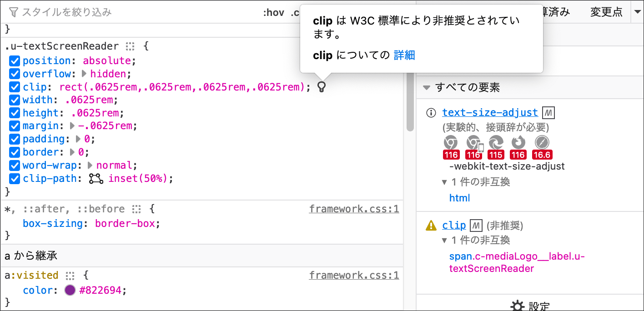Click the Firefox browser icon
This screenshot has width=644, height=311.
click(519, 143)
